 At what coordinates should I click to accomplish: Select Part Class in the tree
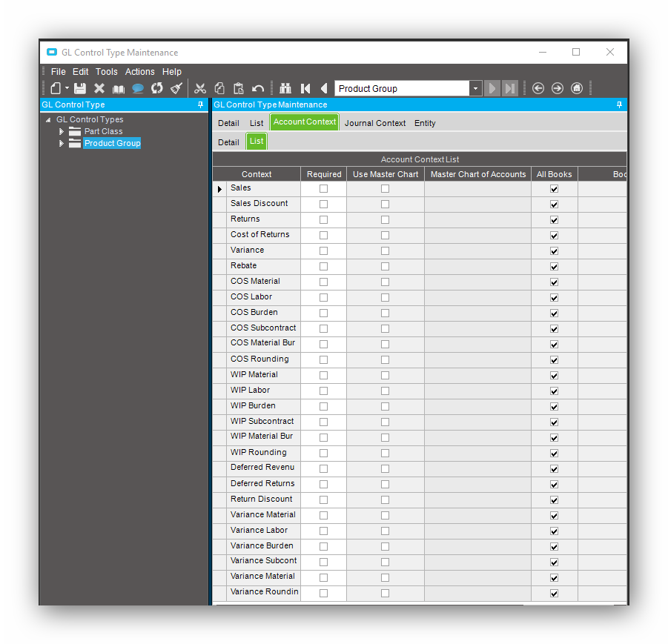click(104, 131)
